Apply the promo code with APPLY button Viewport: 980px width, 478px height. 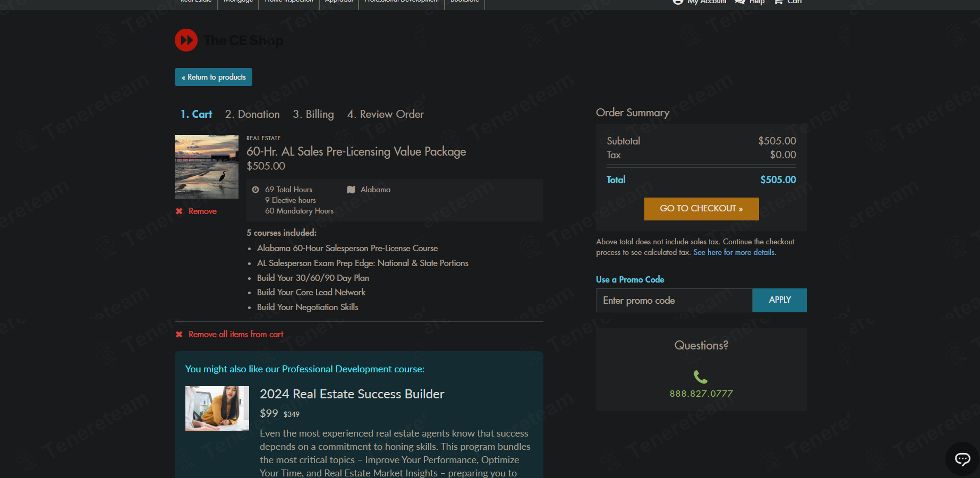point(779,300)
